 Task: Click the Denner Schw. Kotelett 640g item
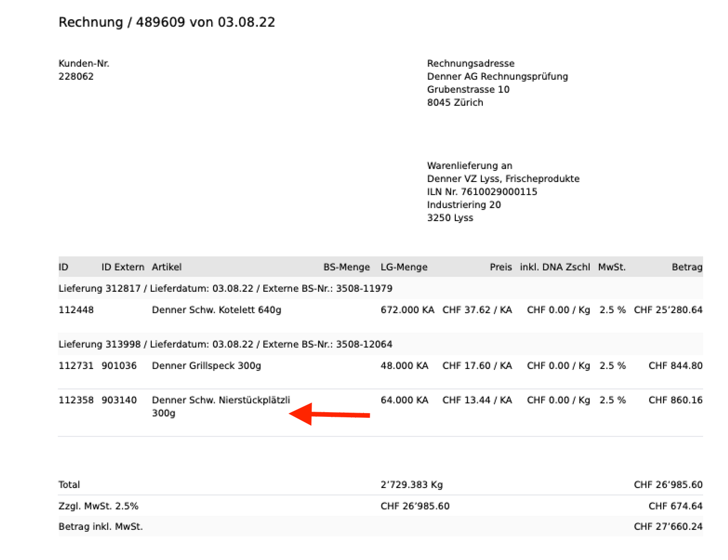point(216,310)
